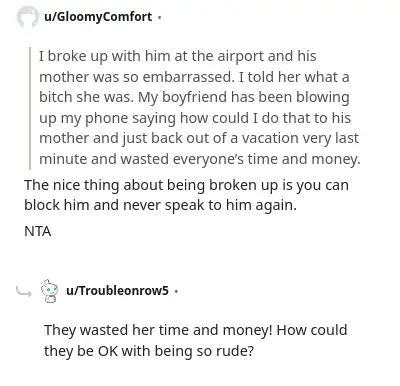
Task: Visit the u/GloomyComfort profile link
Action: click(98, 16)
